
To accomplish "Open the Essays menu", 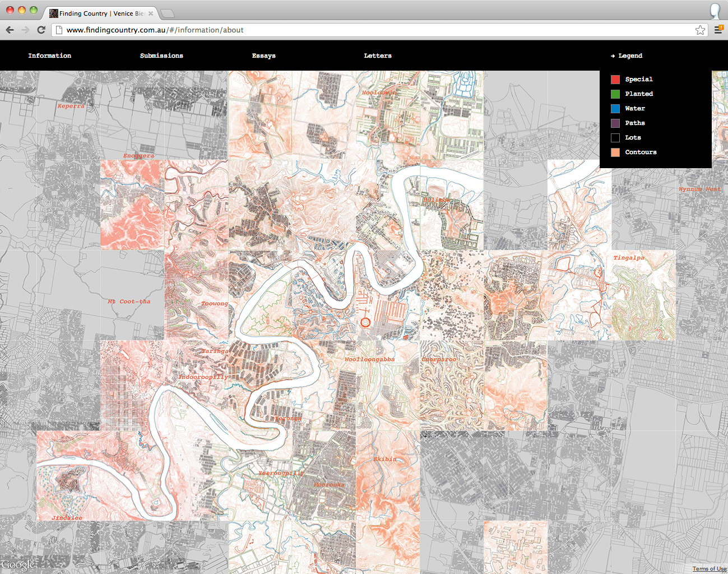I will [263, 55].
